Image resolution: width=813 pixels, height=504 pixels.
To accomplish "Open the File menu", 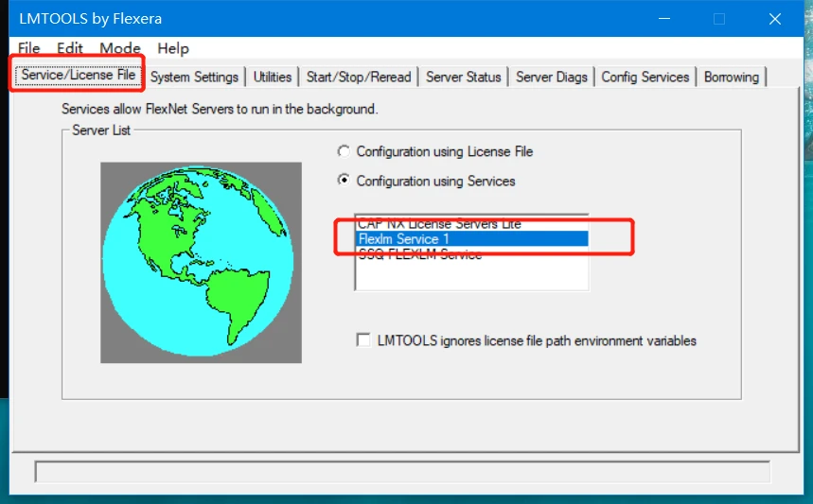I will point(28,48).
